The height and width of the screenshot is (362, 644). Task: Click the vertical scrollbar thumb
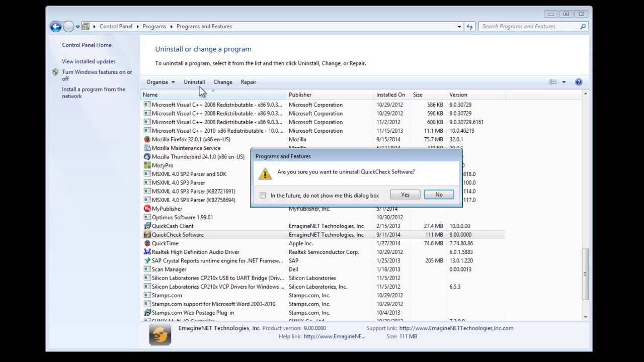coord(585,274)
